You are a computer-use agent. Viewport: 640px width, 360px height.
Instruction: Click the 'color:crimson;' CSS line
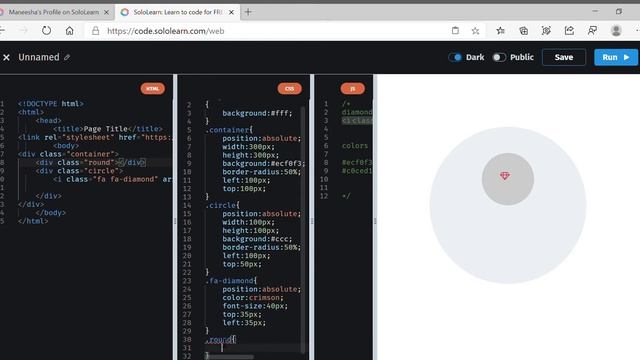tap(253, 298)
